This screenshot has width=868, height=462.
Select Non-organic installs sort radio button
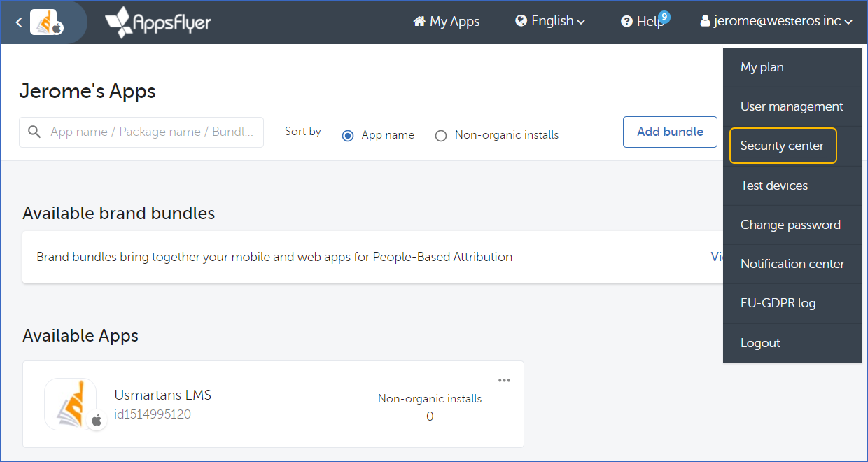[x=441, y=136]
